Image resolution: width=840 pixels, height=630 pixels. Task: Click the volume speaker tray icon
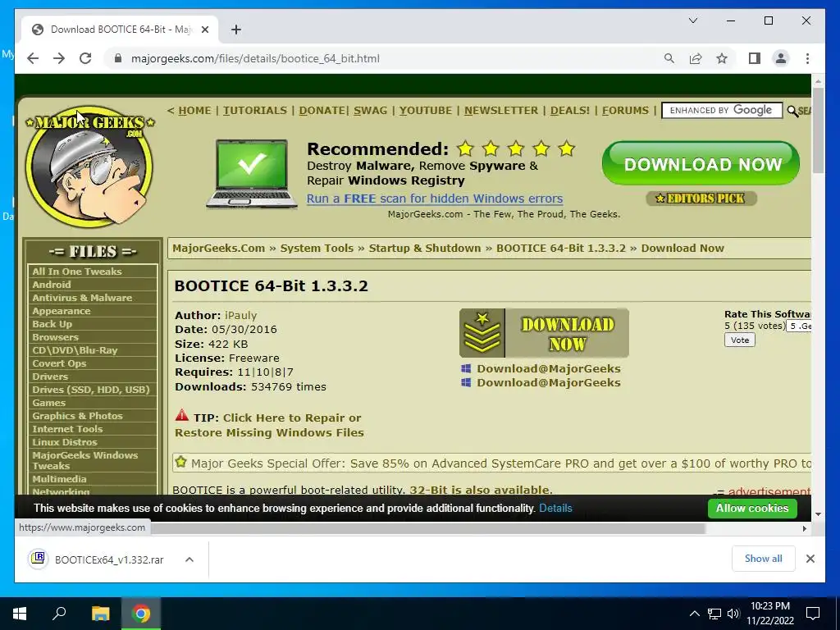pyautogui.click(x=733, y=614)
